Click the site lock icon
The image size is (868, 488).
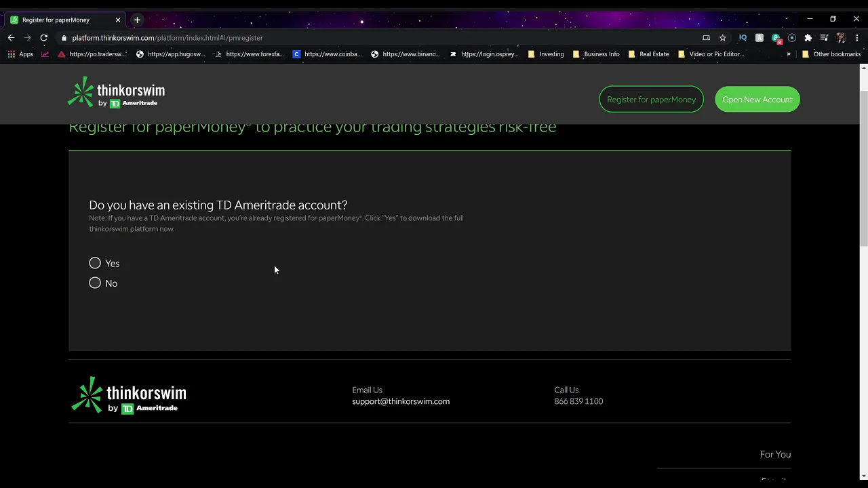pos(64,38)
